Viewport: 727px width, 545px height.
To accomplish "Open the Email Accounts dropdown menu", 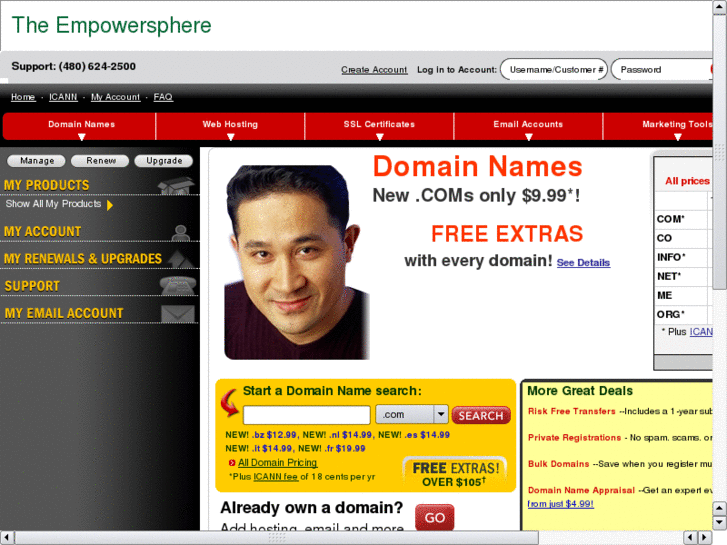I will coord(528,126).
